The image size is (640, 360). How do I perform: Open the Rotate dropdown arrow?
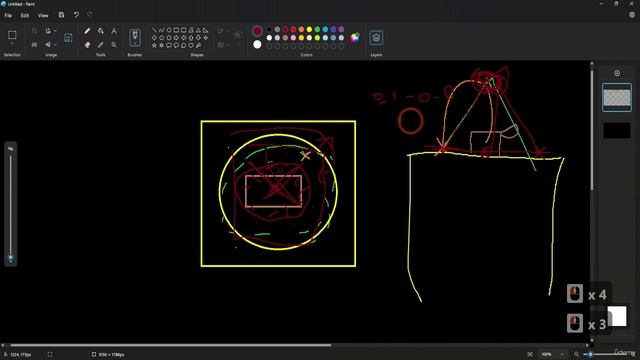click(x=56, y=31)
